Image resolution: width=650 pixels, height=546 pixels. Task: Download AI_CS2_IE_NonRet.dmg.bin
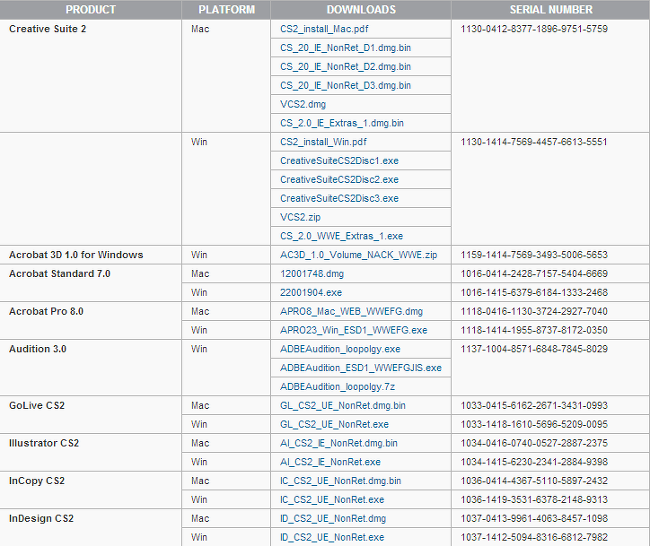[339, 443]
